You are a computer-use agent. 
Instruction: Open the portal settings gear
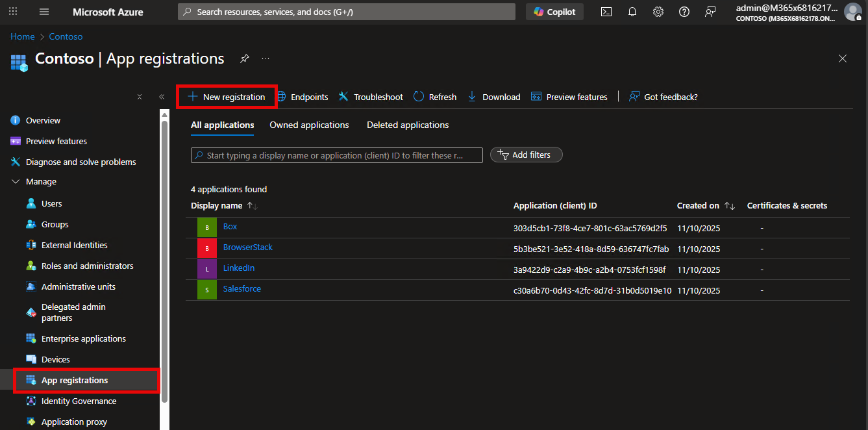pyautogui.click(x=658, y=11)
